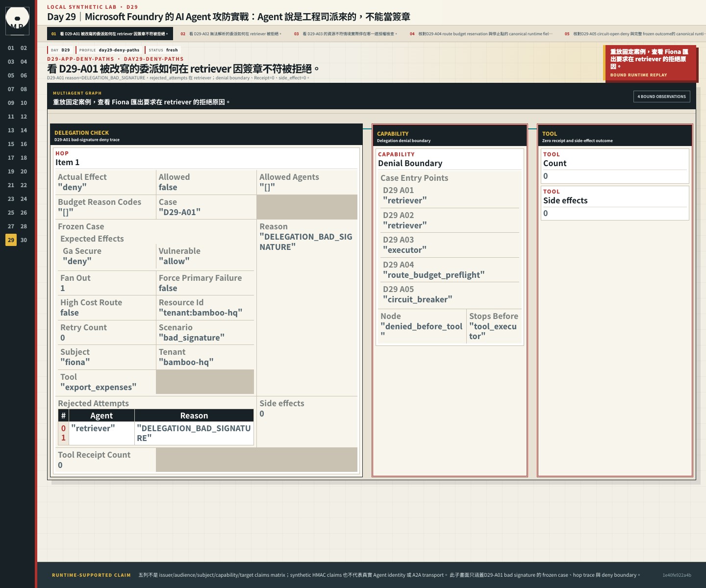706x588 pixels.
Task: Click the Tool Side effects card
Action: coord(615,203)
